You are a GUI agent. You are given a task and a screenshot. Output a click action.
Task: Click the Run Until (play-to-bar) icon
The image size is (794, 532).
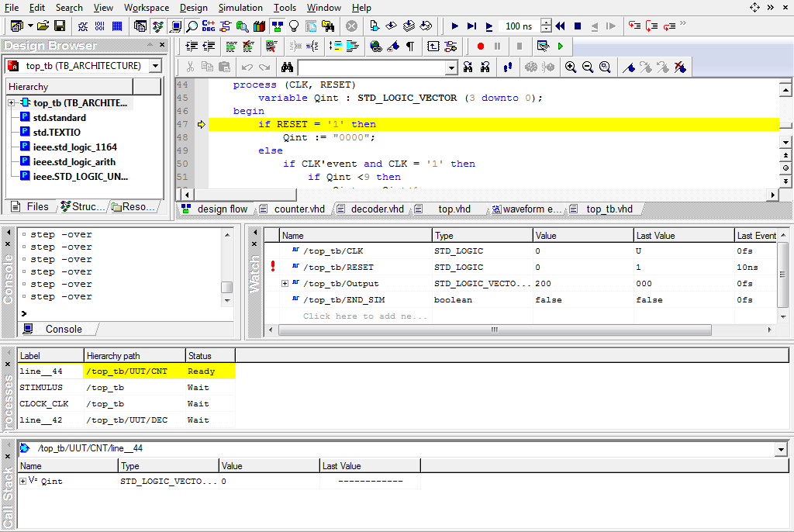471,26
